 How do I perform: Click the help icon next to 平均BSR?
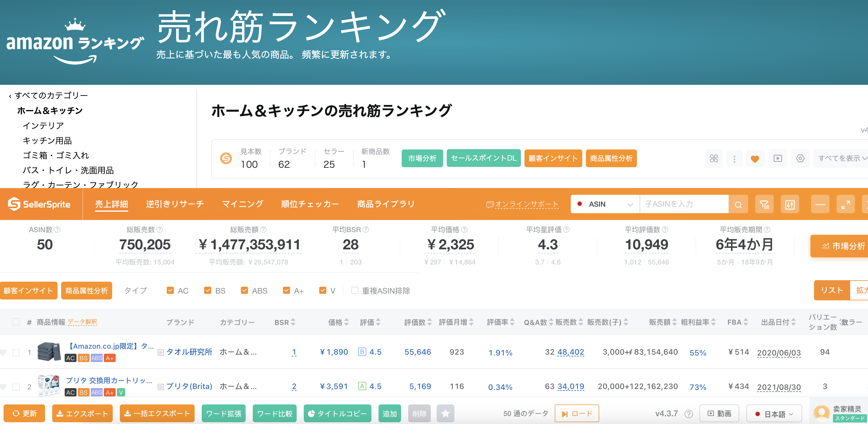366,229
